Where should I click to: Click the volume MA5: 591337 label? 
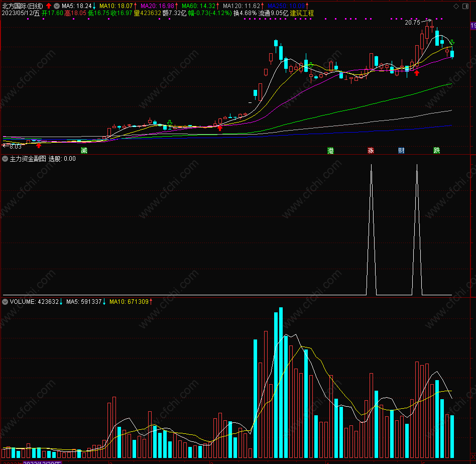(84, 301)
